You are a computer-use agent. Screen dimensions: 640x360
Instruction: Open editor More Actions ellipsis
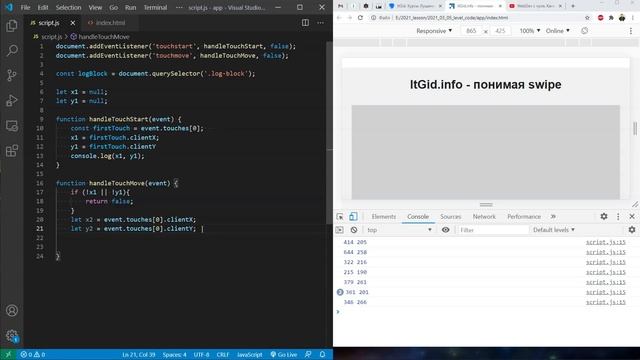tap(320, 23)
